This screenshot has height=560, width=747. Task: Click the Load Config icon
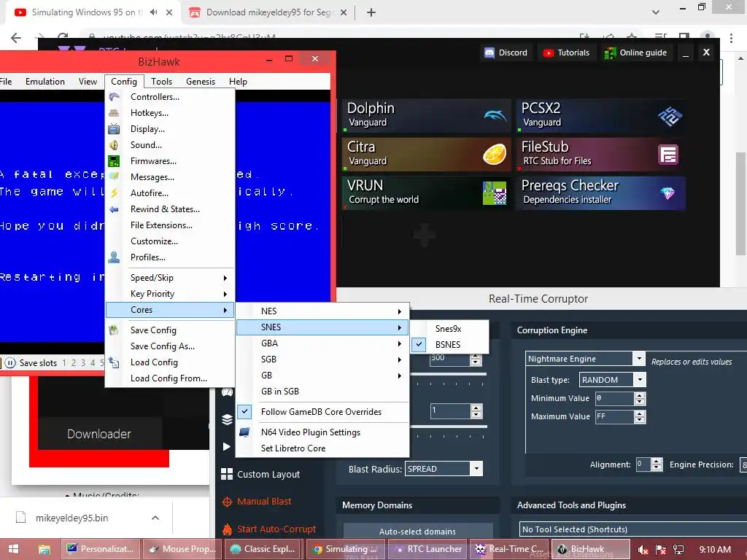pyautogui.click(x=113, y=362)
